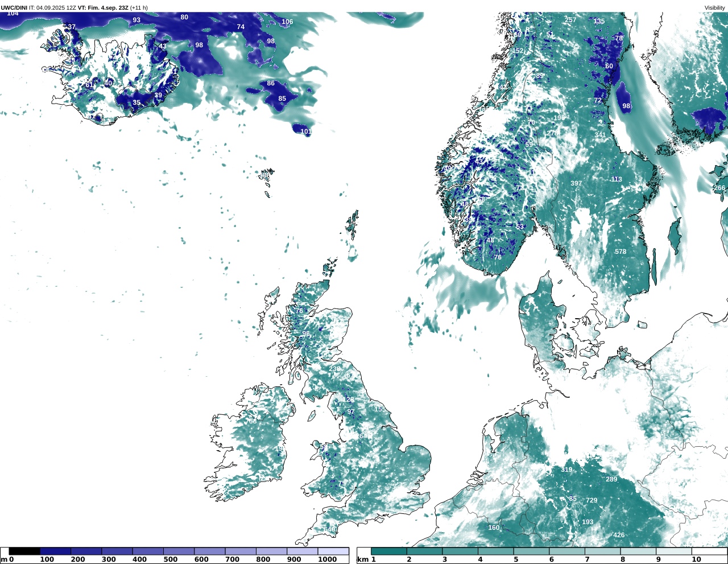This screenshot has width=728, height=564.
Task: Click the 'VT: Fim. 4.sep. 23Z' valid time text
Action: coord(103,7)
